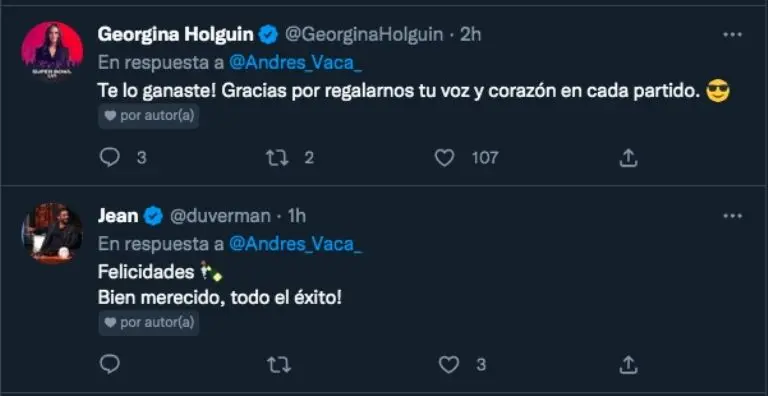Viewport: 768px width, 396px height.
Task: Reply to Jean's tweet
Action: (109, 365)
